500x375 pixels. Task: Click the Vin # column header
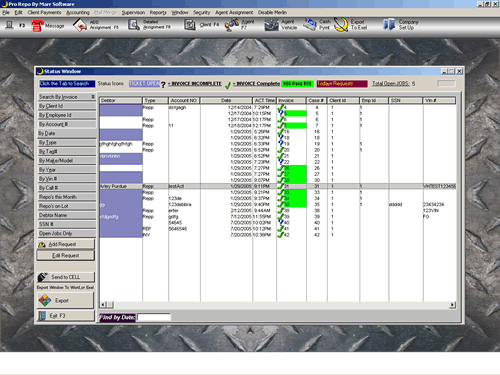[439, 100]
